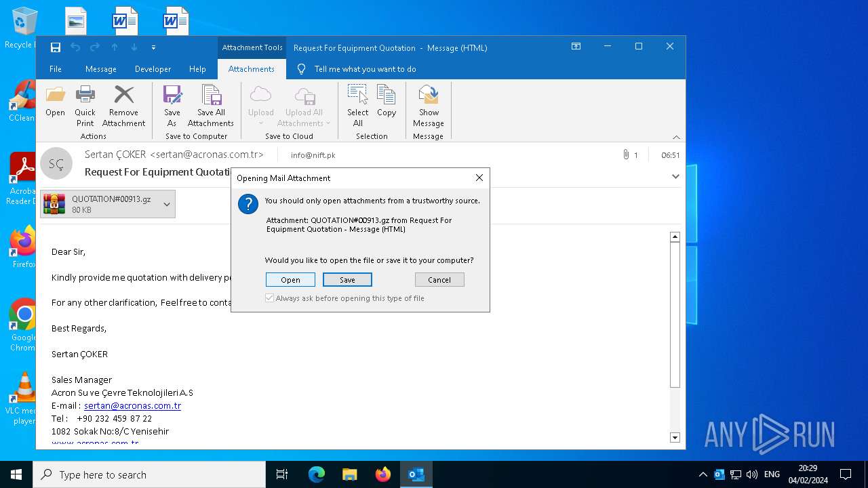Click Remove Attachment in ribbon
The image size is (868, 488).
coord(123,106)
